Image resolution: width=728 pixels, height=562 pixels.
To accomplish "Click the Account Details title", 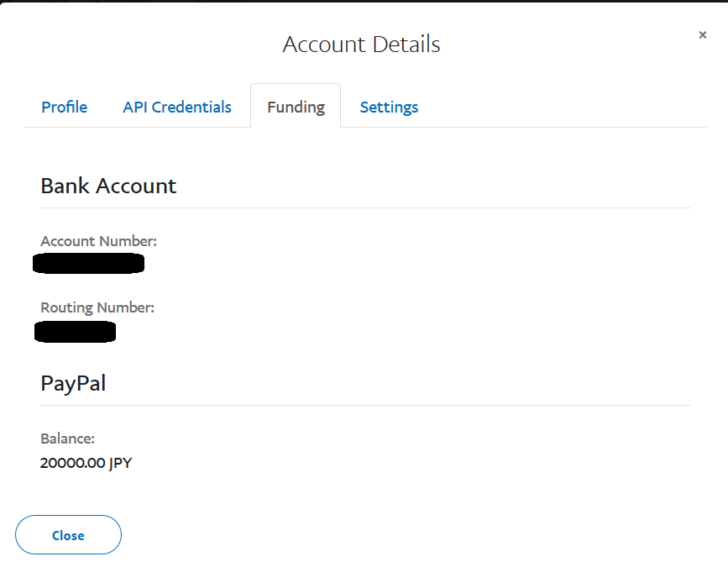I will 361,45.
